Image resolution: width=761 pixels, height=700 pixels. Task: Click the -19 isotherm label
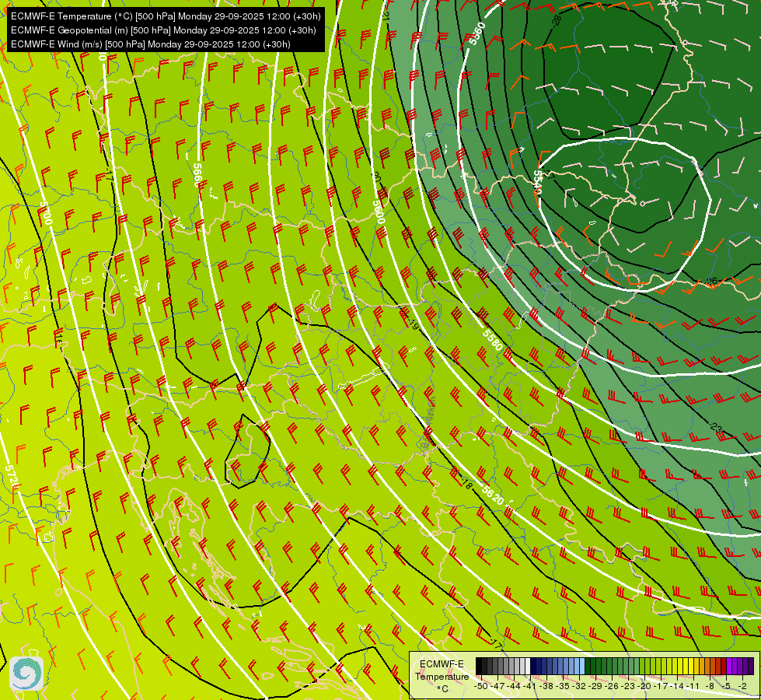[413, 324]
